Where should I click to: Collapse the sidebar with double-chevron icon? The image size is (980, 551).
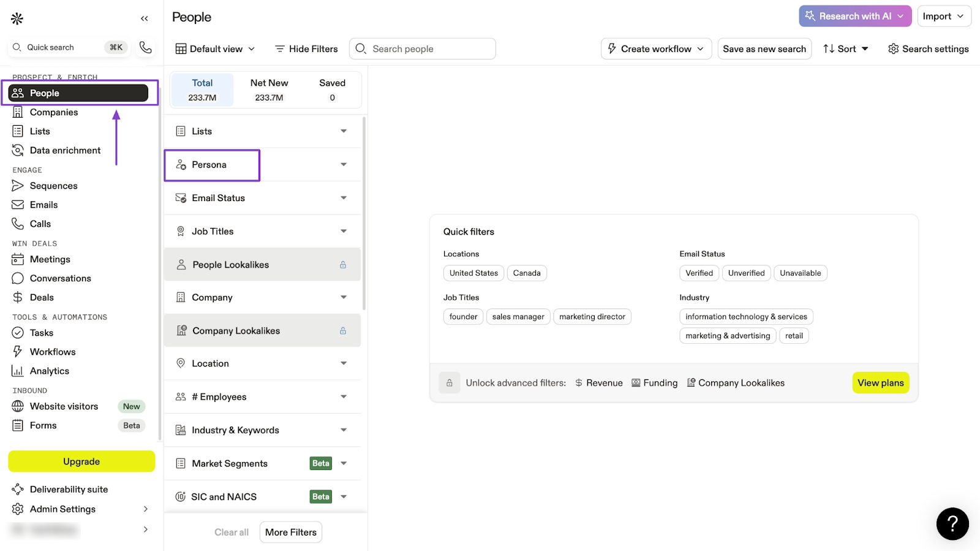145,18
